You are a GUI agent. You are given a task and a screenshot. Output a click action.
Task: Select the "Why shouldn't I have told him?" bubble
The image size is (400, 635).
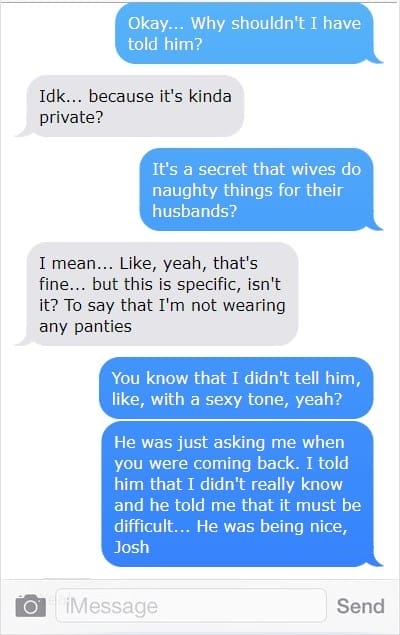tap(245, 34)
